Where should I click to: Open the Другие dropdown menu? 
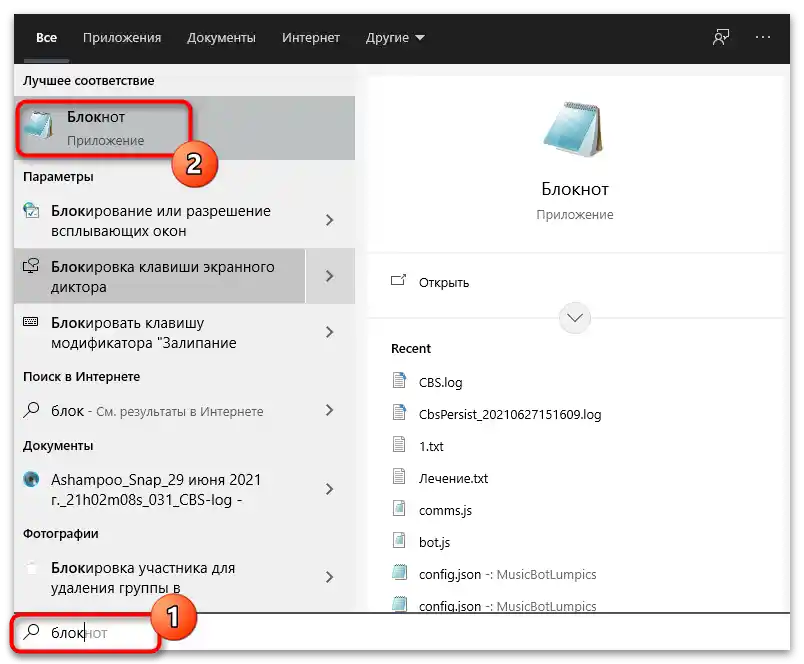coord(395,37)
